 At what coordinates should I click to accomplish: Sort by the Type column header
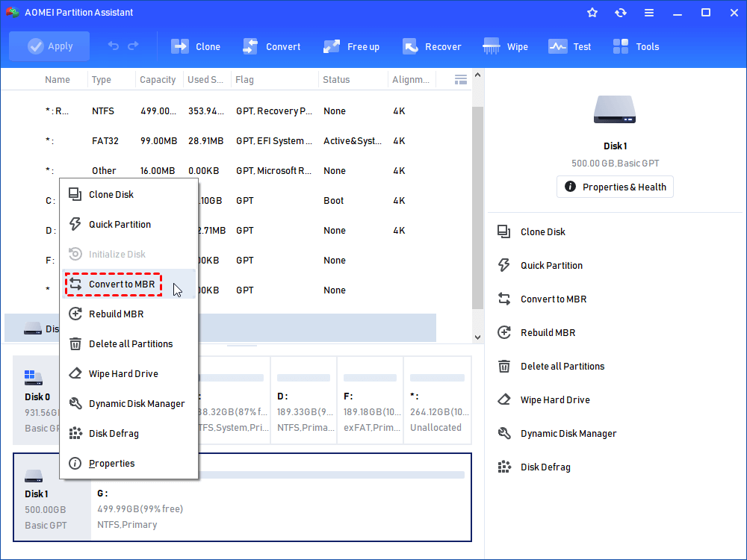[102, 80]
